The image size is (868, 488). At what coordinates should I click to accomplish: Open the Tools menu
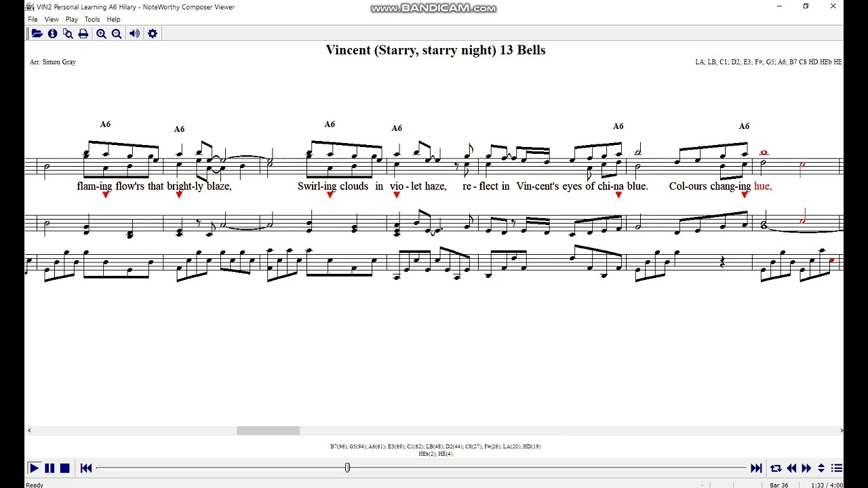tap(92, 20)
